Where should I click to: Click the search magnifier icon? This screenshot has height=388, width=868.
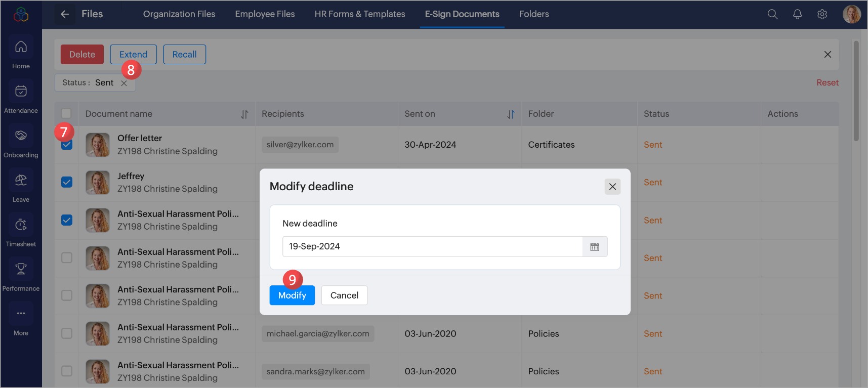772,14
